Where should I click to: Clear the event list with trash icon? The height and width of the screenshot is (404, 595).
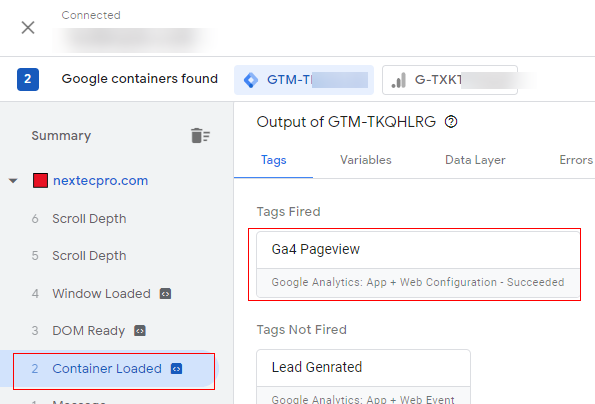pyautogui.click(x=200, y=135)
